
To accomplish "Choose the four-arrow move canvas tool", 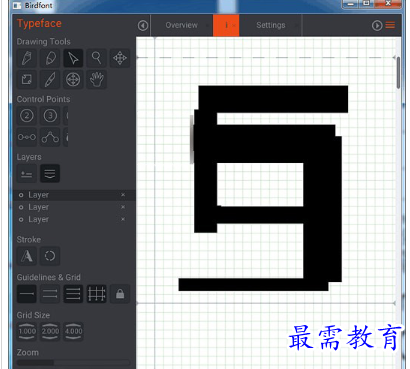I will [120, 58].
